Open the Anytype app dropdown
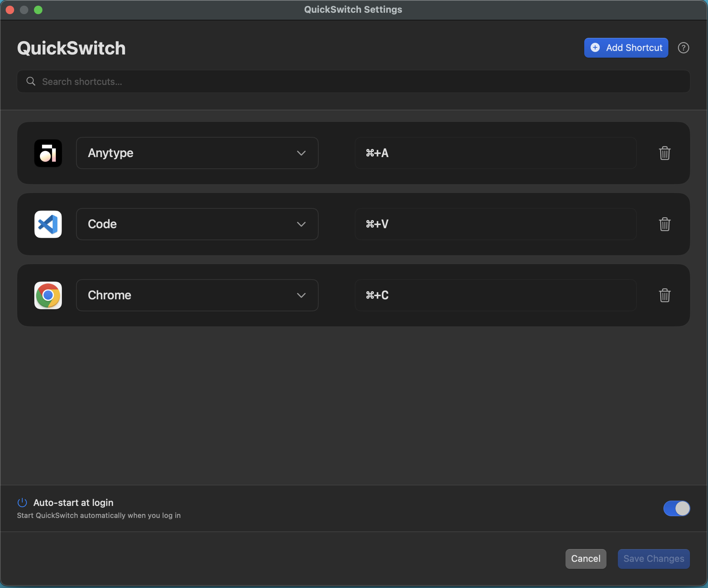The height and width of the screenshot is (588, 708). click(x=197, y=153)
